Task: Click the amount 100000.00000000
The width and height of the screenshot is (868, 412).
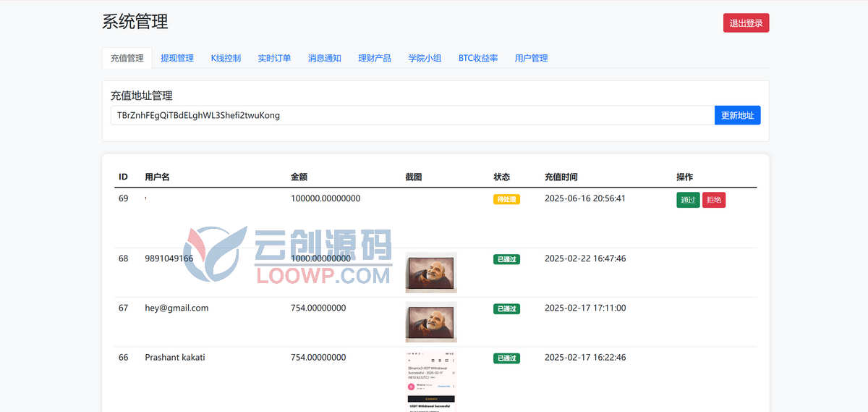Action: (325, 198)
